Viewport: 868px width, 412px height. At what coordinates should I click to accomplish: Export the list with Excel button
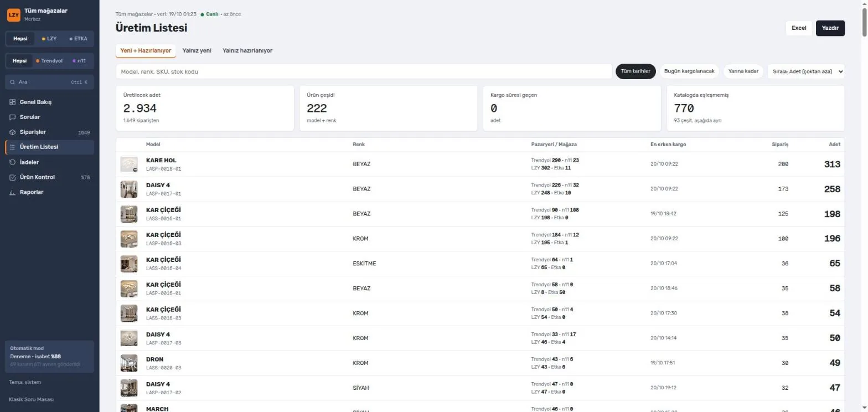[x=799, y=28]
